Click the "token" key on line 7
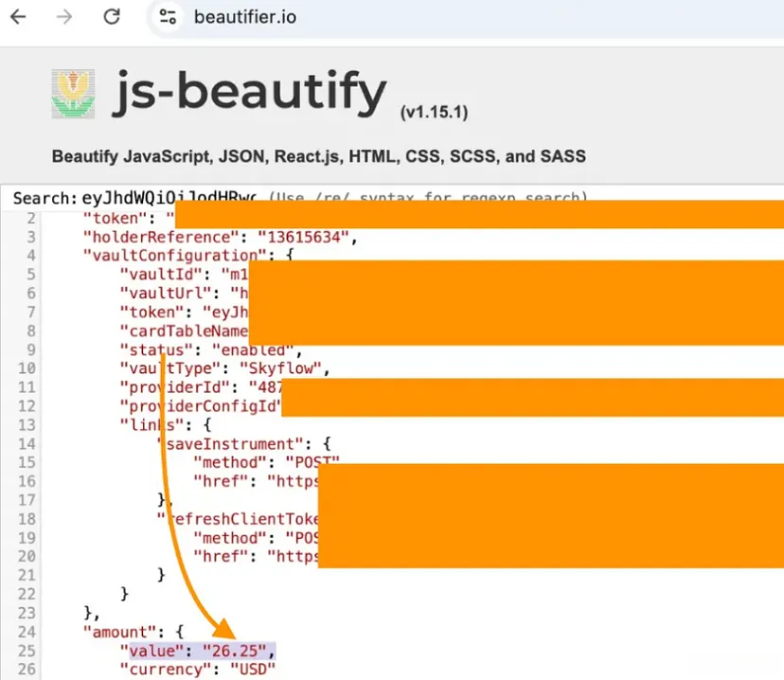The height and width of the screenshot is (680, 784). [x=152, y=312]
